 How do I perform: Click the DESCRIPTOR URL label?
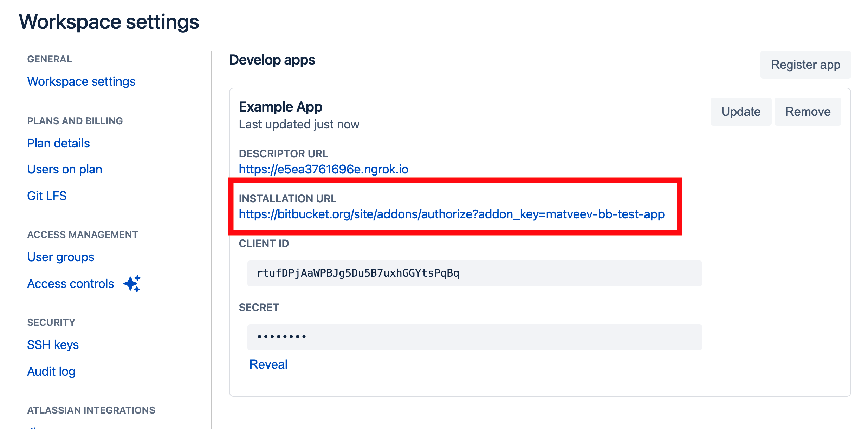[x=283, y=154]
